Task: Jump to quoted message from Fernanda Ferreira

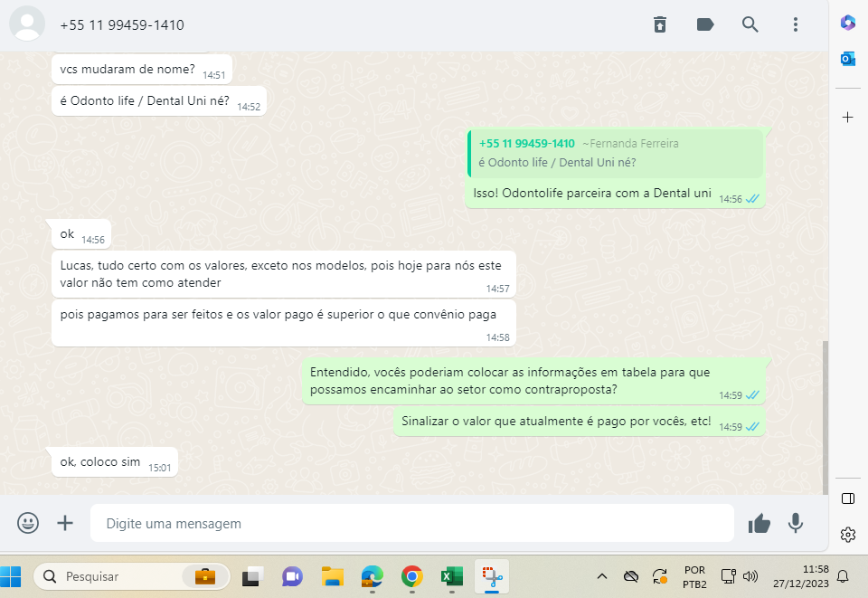Action: tap(615, 153)
